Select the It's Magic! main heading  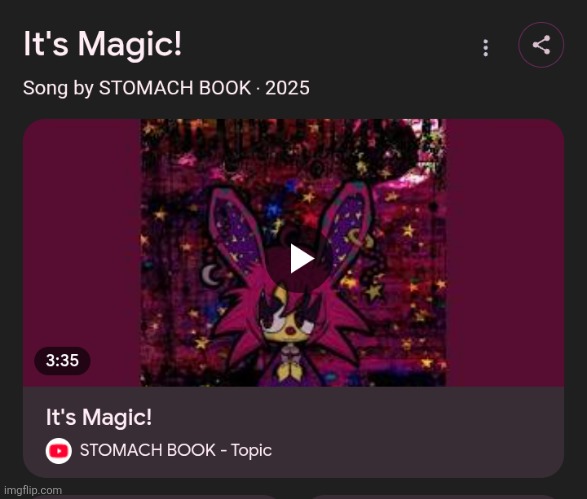(103, 45)
